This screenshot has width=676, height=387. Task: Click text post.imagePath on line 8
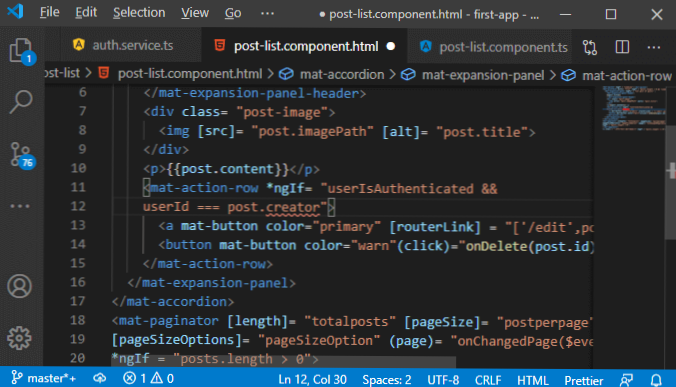312,131
